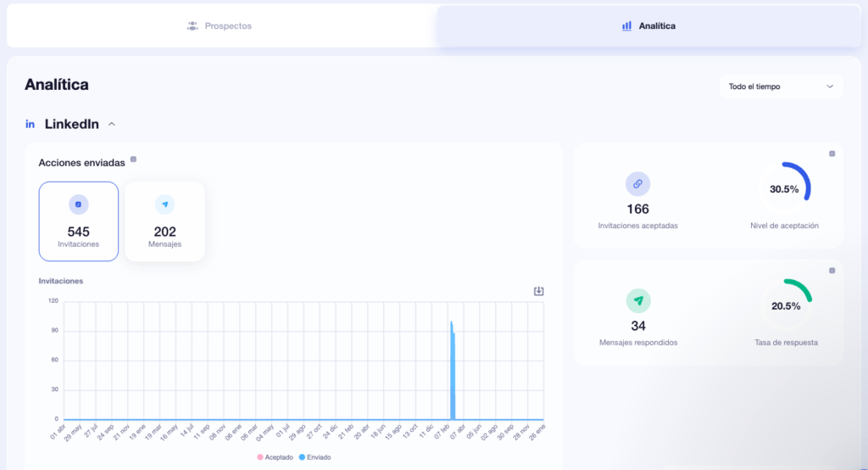Open the Analítica tab
Image resolution: width=868 pixels, height=470 pixels.
coord(648,26)
